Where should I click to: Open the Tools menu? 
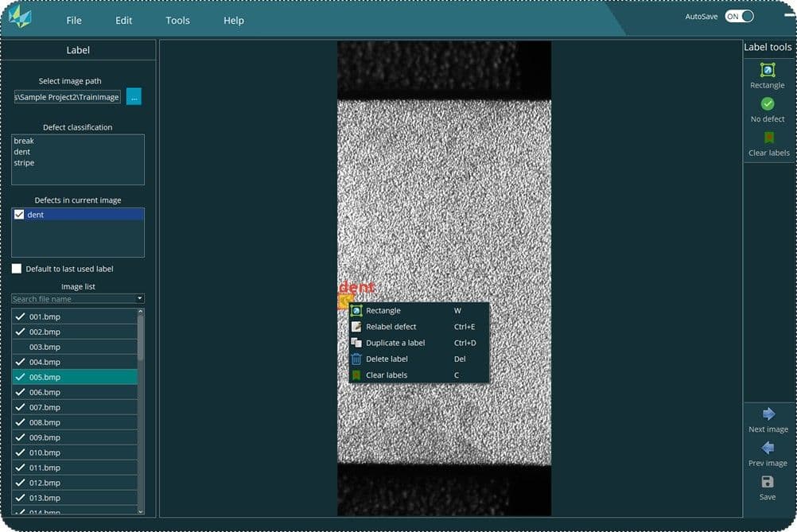(177, 21)
